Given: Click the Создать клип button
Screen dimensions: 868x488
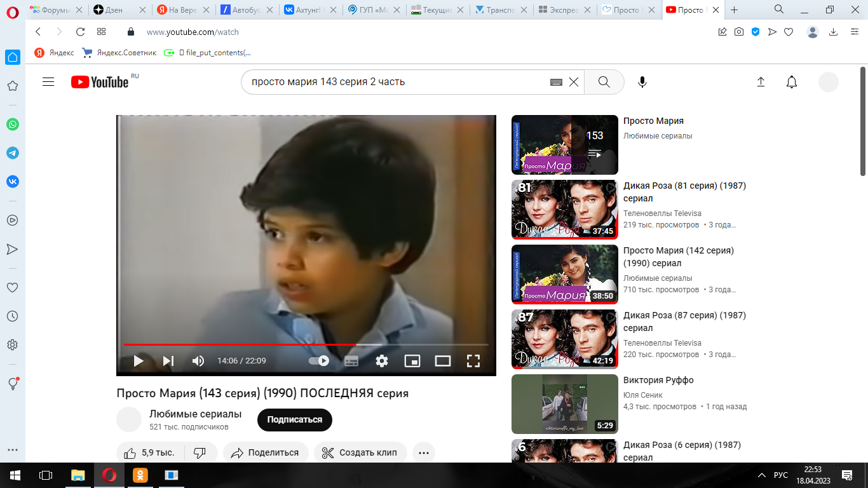Looking at the screenshot, I should click(360, 452).
